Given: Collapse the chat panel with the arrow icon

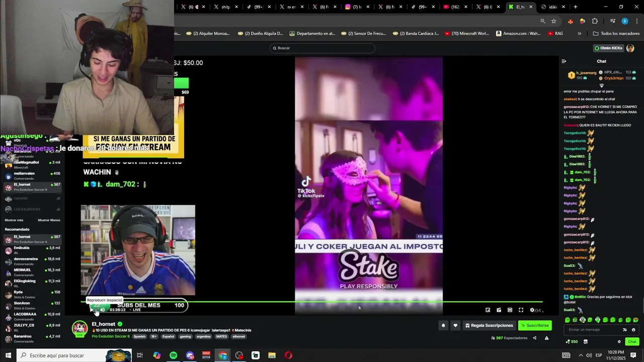Looking at the screenshot, I should point(564,61).
